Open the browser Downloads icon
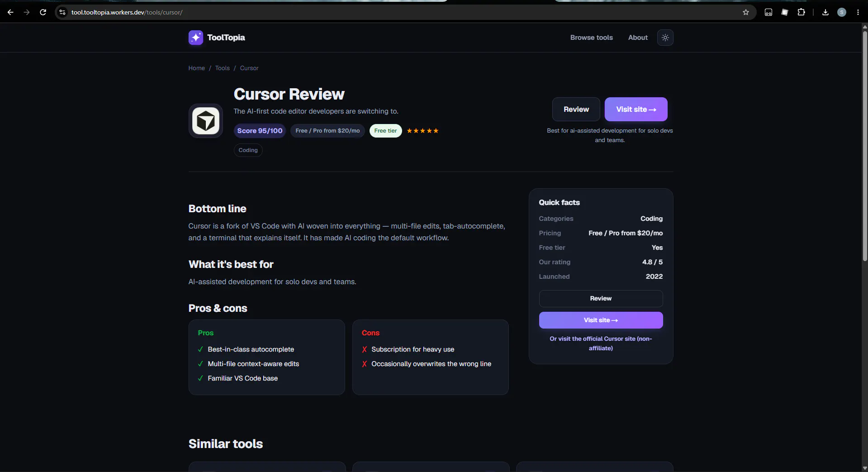Screen dimensions: 868x472 [x=825, y=12]
